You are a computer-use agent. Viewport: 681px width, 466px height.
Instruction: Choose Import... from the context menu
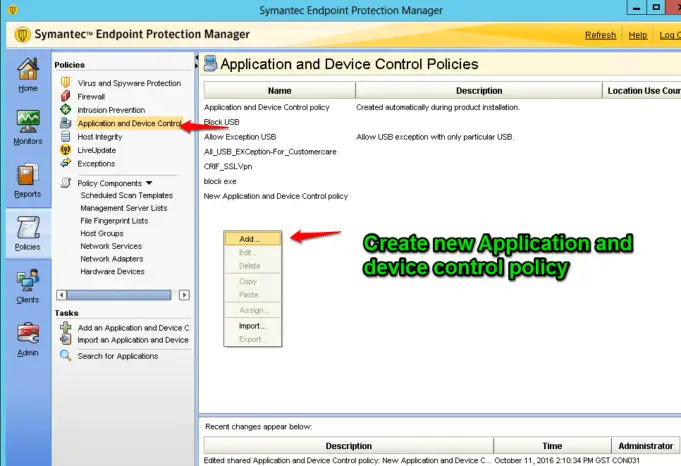(x=252, y=326)
